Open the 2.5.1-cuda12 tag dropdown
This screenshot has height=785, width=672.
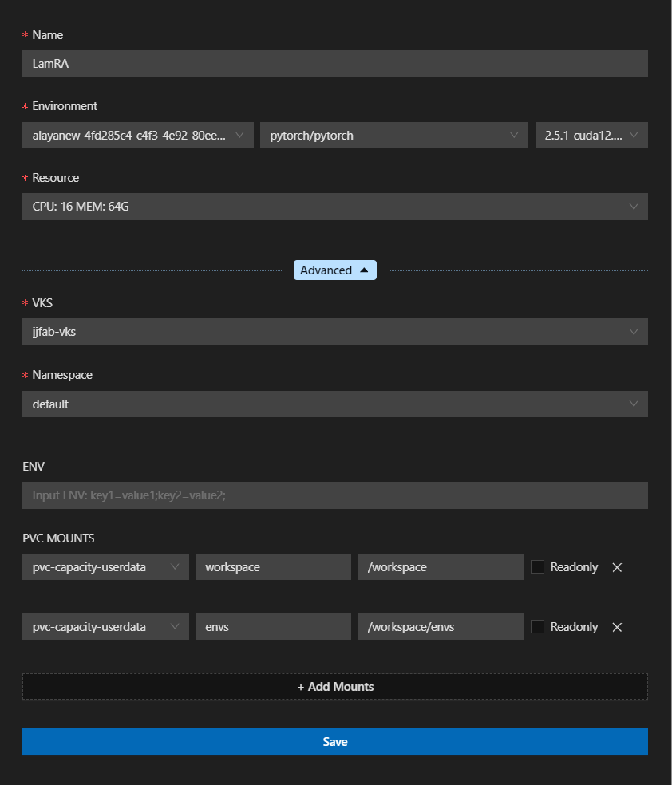coord(591,136)
